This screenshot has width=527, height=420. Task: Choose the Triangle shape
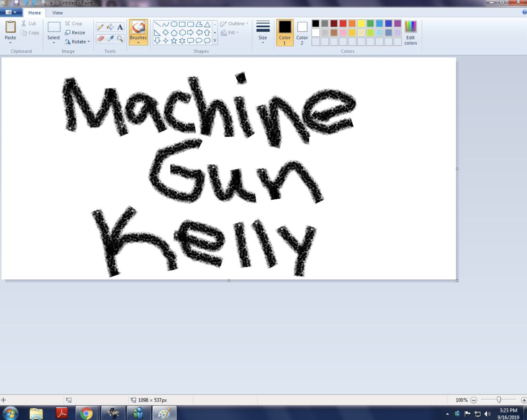207,24
